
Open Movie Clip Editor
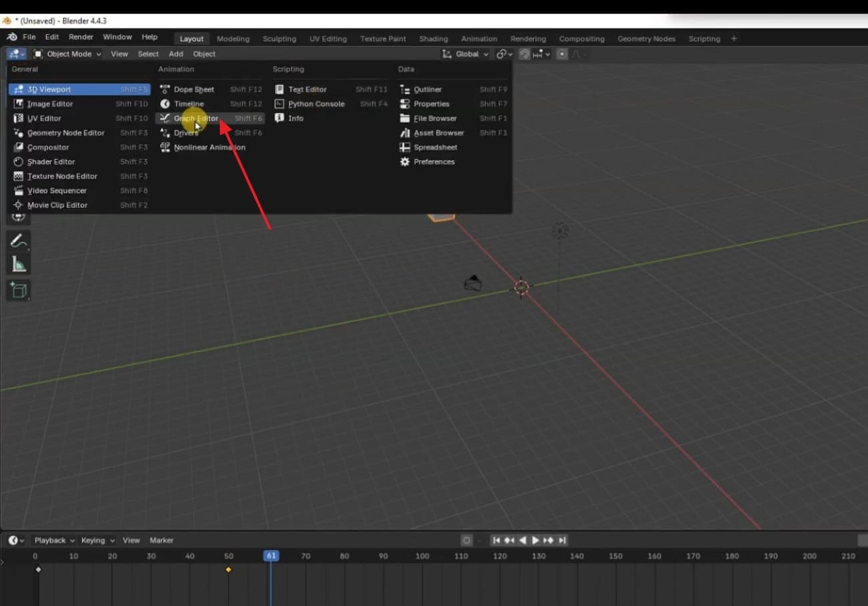(79, 205)
